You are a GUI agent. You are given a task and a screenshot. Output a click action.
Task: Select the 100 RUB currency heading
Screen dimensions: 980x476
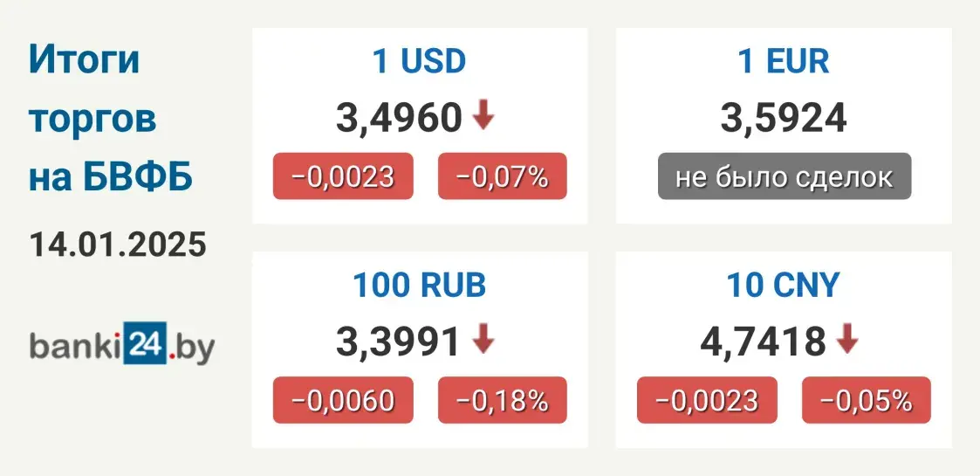[419, 285]
